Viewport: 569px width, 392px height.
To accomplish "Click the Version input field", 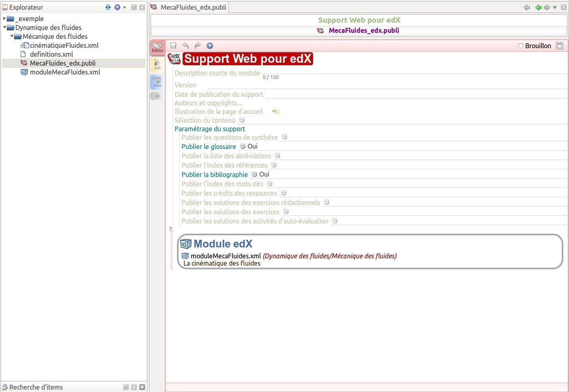I will pos(387,85).
